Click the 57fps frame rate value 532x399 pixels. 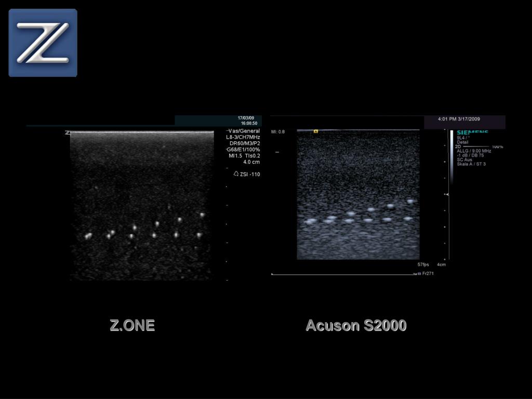pos(423,264)
